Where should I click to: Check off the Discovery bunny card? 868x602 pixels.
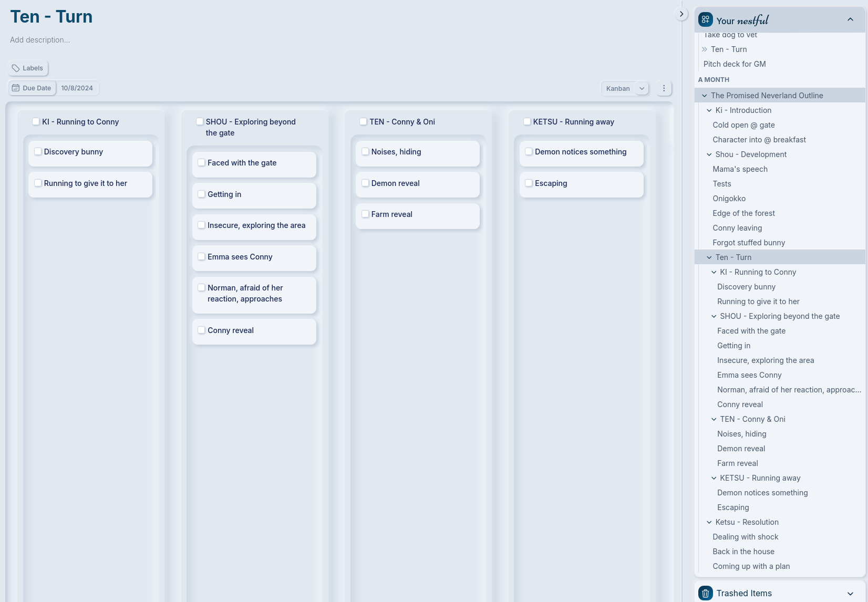(x=38, y=151)
